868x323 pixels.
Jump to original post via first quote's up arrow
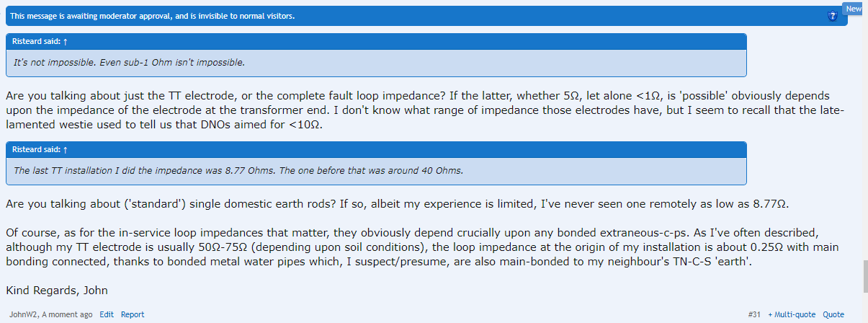[66, 42]
